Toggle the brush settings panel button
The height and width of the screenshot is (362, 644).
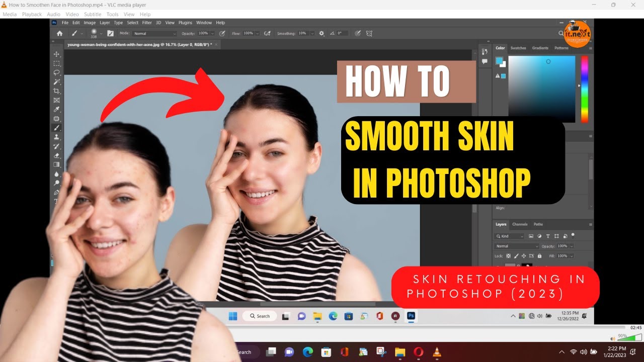tap(110, 33)
